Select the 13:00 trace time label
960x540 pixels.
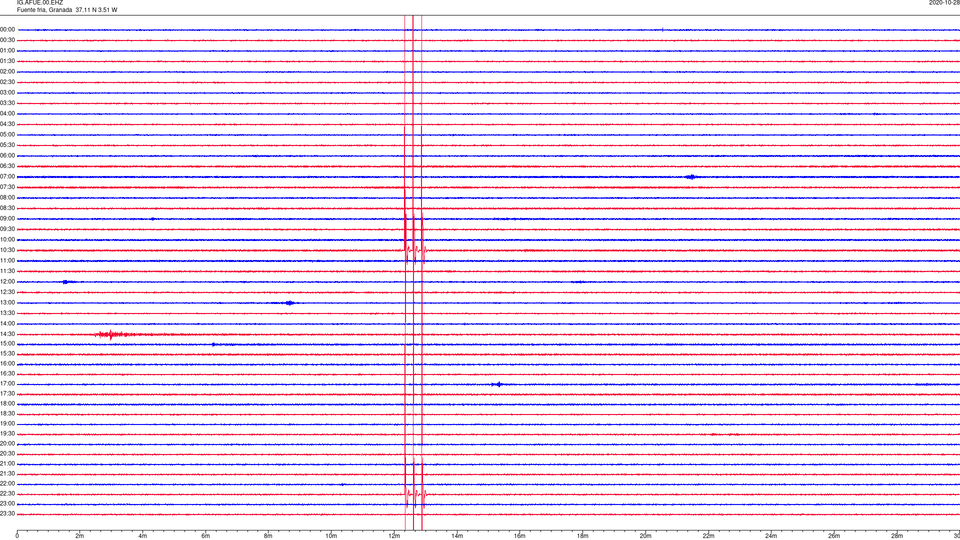(7, 302)
